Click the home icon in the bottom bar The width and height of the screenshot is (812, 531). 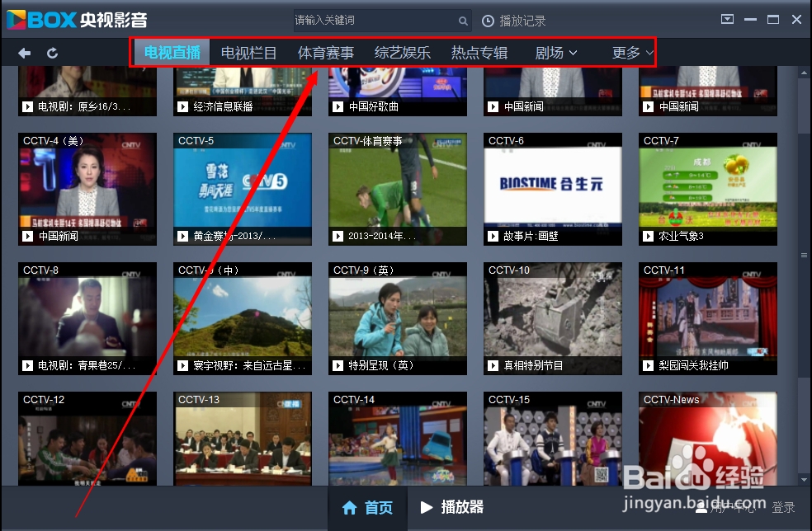pyautogui.click(x=350, y=508)
